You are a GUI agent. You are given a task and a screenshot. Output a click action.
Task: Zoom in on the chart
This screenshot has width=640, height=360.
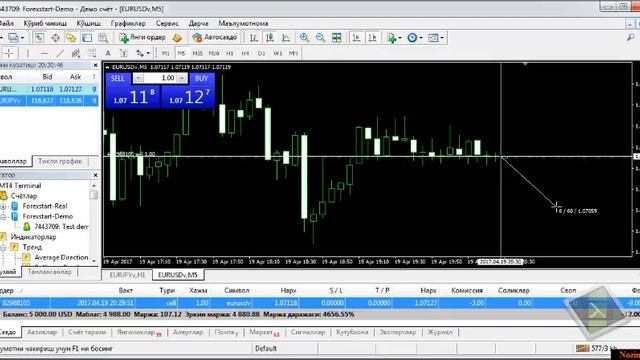304,38
